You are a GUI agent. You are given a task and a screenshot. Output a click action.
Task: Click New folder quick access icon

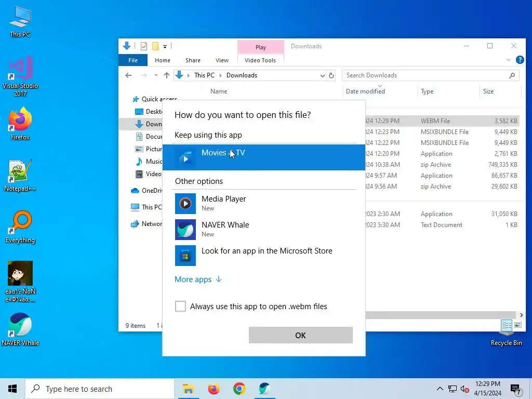[x=155, y=46]
